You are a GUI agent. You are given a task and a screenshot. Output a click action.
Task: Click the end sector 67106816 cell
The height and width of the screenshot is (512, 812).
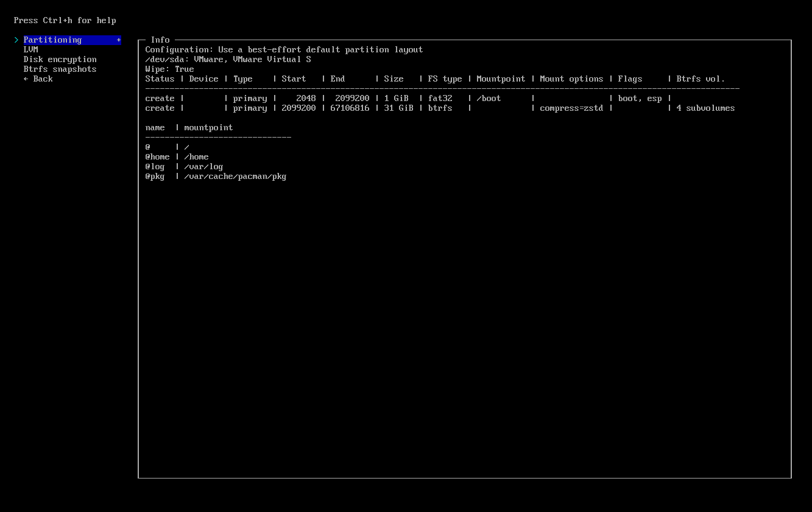[350, 108]
